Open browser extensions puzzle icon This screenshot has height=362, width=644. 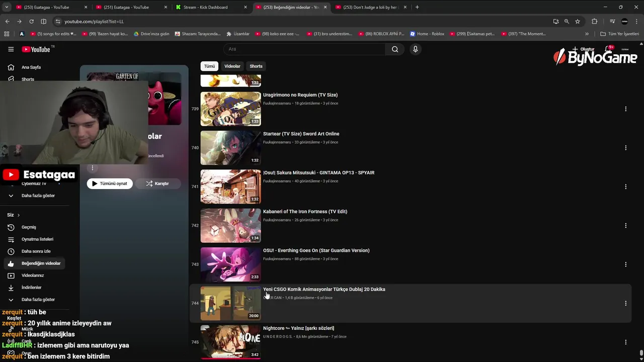point(594,22)
